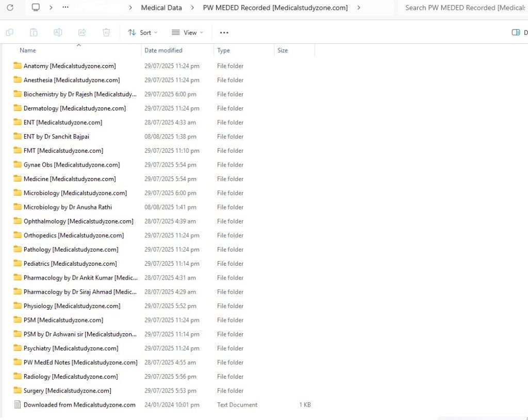Select the Rename icon in the toolbar
This screenshot has height=420, width=528.
58,32
